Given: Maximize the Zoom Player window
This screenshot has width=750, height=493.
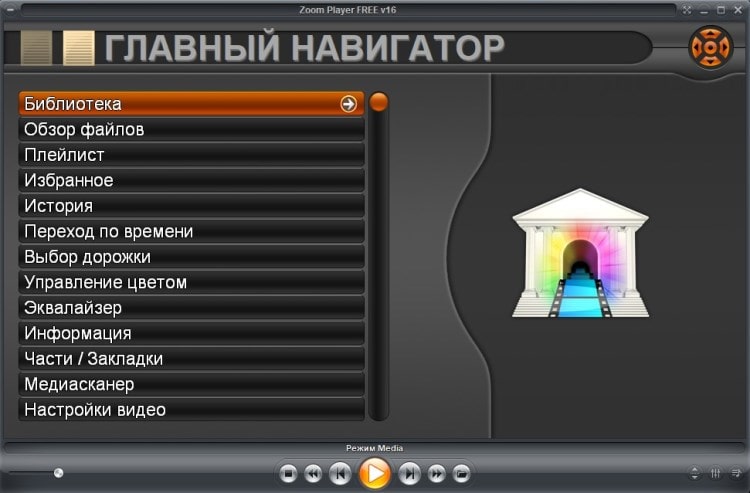Looking at the screenshot, I should pos(721,10).
